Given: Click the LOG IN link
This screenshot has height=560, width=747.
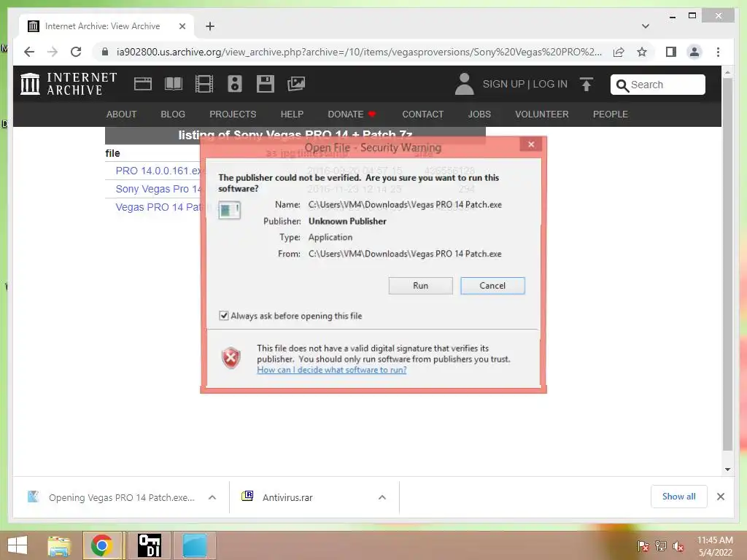Looking at the screenshot, I should pos(550,85).
